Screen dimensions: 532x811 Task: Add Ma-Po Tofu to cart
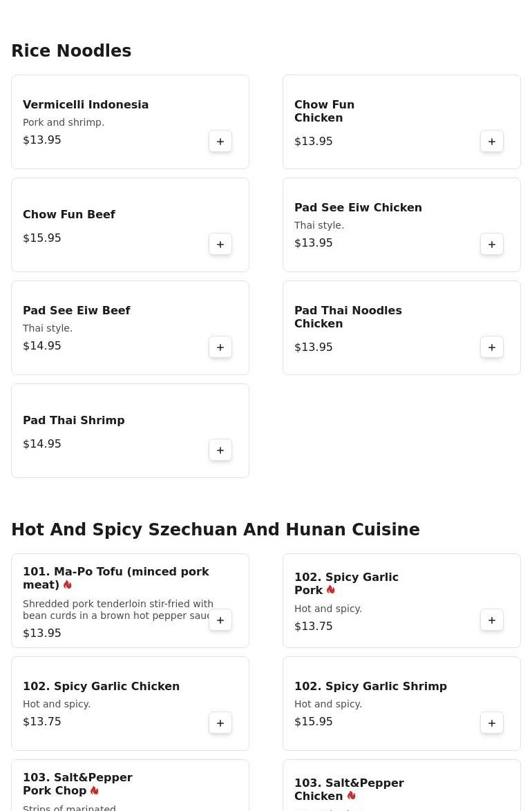220,620
